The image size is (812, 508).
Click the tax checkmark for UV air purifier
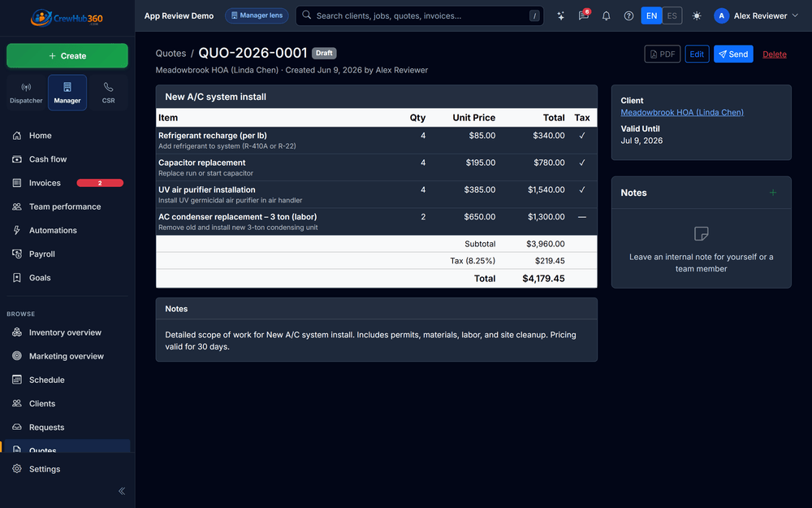pyautogui.click(x=582, y=189)
